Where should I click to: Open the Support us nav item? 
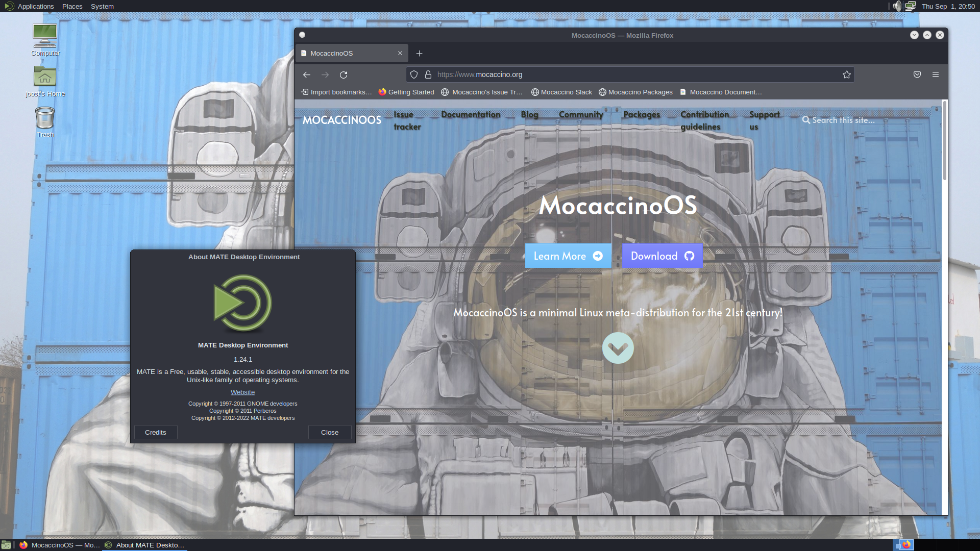(764, 121)
